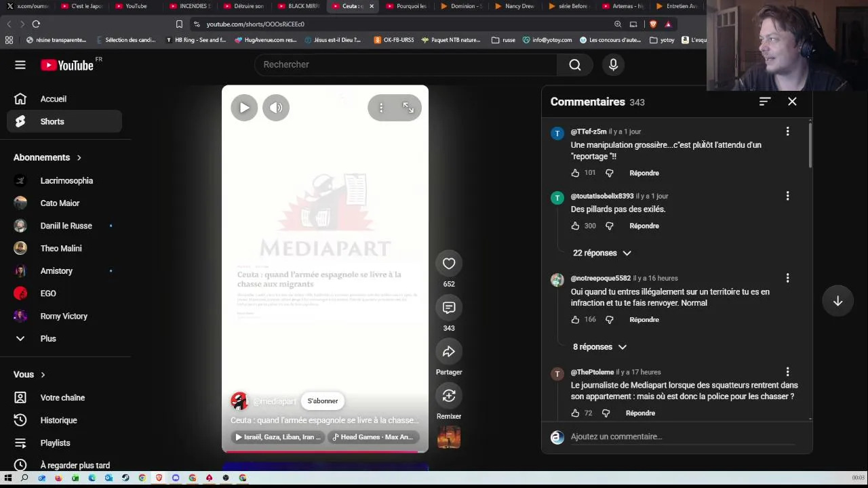Expand the Abonnements section

(47, 157)
